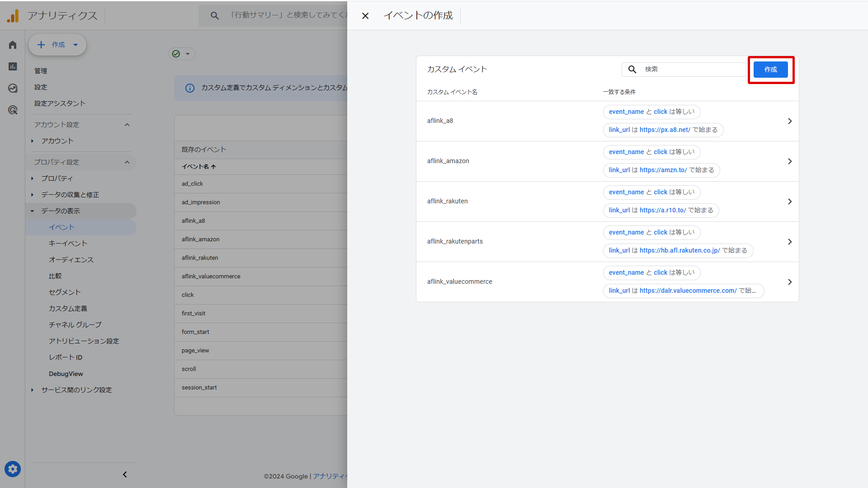Open DebugView in the sidebar
868x488 pixels.
(x=66, y=374)
